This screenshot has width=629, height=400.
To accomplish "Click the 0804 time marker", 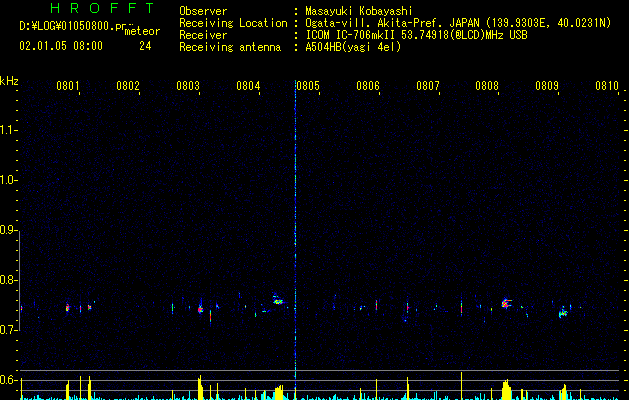I will [x=248, y=86].
